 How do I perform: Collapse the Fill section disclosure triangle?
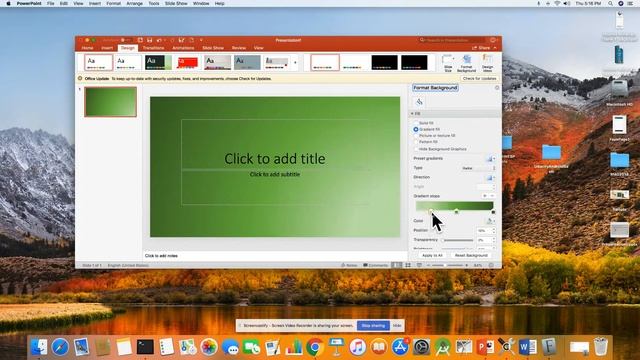[x=412, y=113]
